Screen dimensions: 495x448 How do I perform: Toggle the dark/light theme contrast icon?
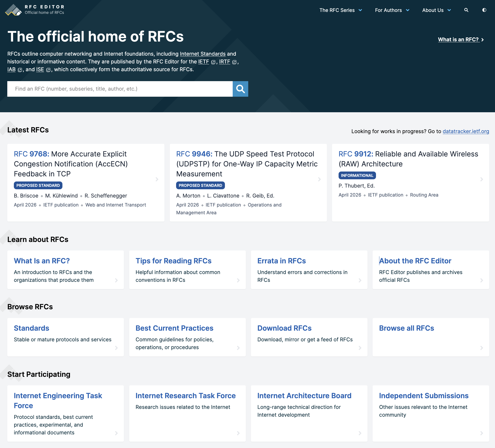point(484,10)
